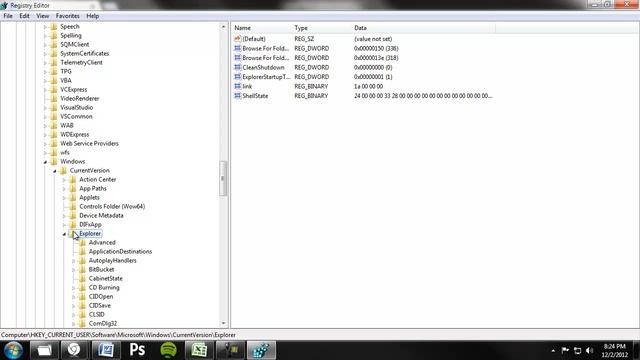The height and width of the screenshot is (360, 640).
Task: Select the WAB key
Action: [67, 125]
